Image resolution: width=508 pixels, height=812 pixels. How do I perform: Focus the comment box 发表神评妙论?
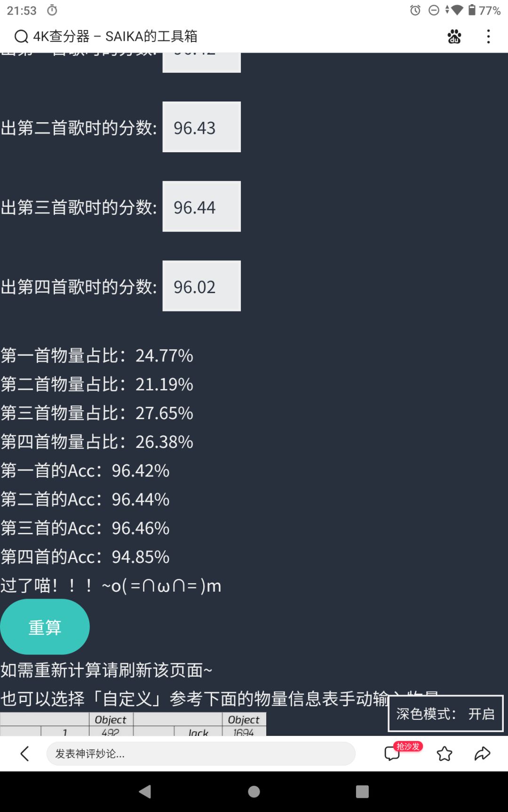click(201, 753)
